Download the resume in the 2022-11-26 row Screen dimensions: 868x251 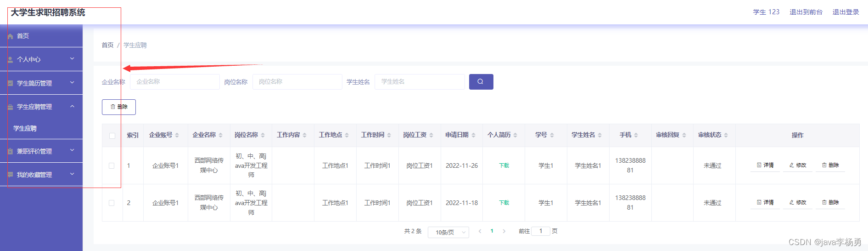coord(504,165)
